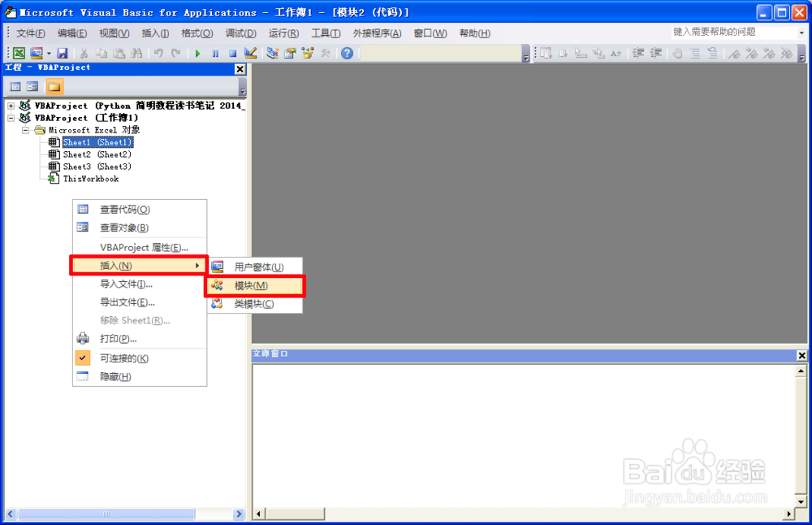Viewport: 812px width, 525px height.
Task: Click the Break pause icon
Action: (x=215, y=53)
